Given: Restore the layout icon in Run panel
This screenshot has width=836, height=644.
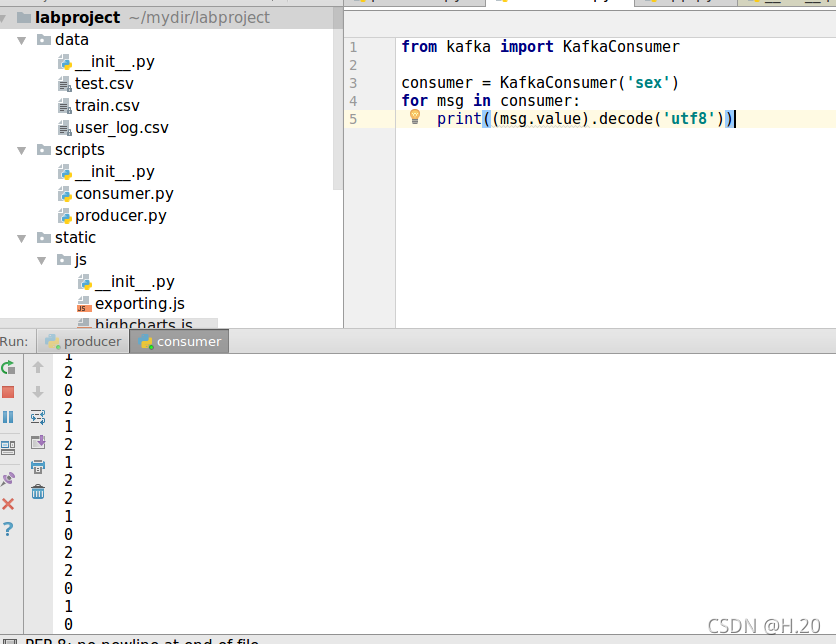Looking at the screenshot, I should (8, 448).
